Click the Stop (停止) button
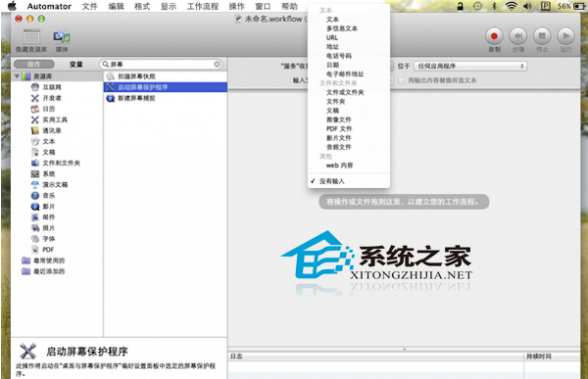This screenshot has width=588, height=379. click(542, 36)
